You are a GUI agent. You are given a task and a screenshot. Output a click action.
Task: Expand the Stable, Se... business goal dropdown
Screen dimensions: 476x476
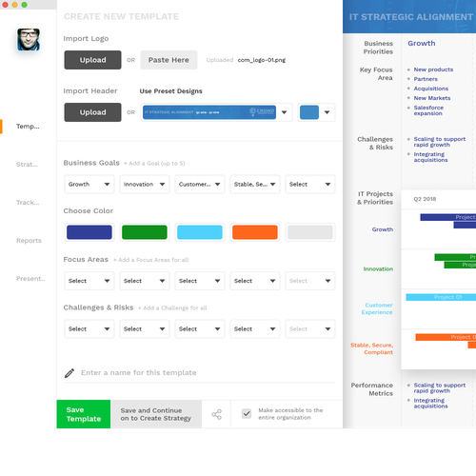click(255, 184)
